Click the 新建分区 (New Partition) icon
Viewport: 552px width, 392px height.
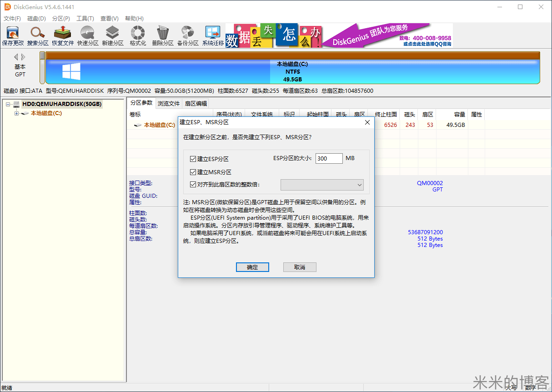click(112, 35)
